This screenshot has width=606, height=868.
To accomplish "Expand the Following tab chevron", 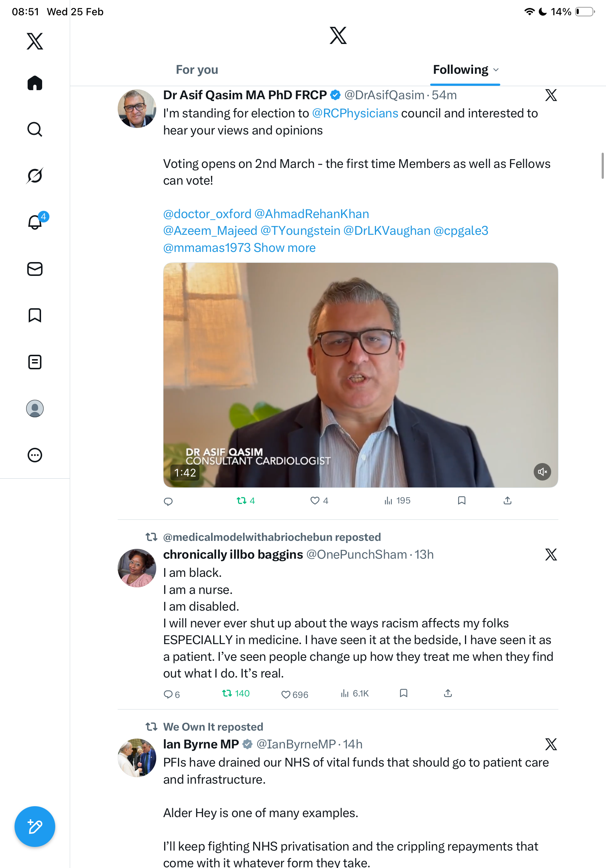I will point(496,70).
